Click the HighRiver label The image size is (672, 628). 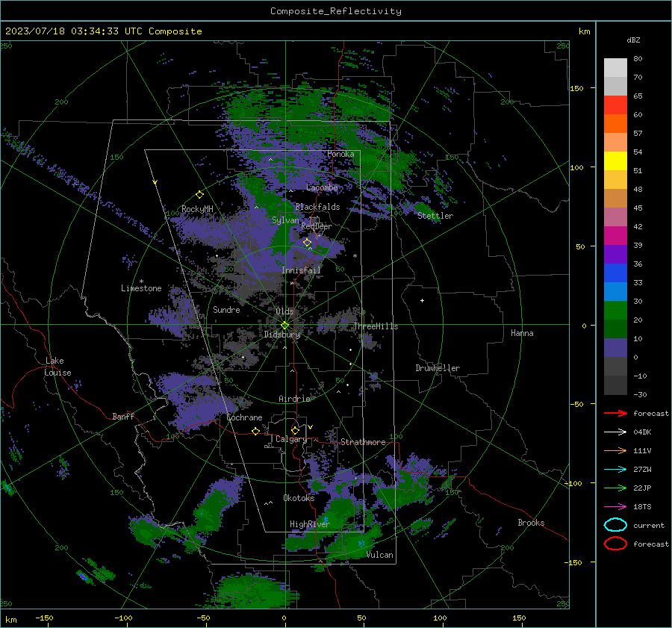(309, 524)
